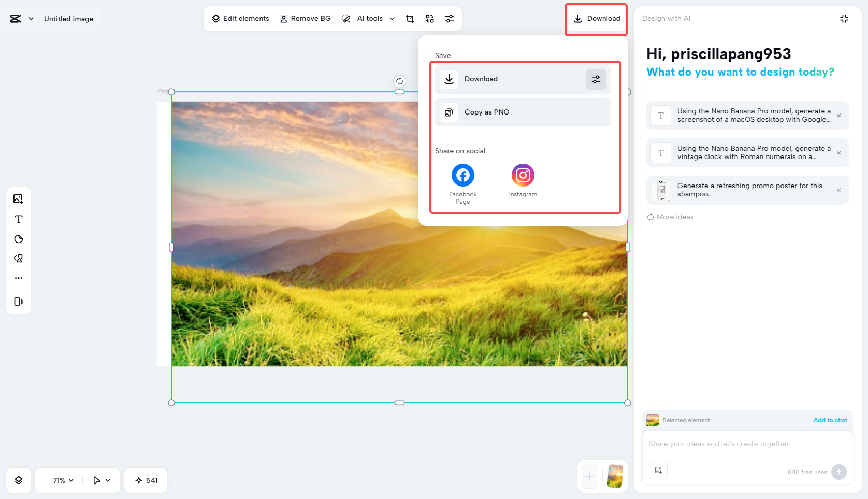This screenshot has height=499, width=868.
Task: Click the landscape image on canvas
Action: [x=399, y=234]
